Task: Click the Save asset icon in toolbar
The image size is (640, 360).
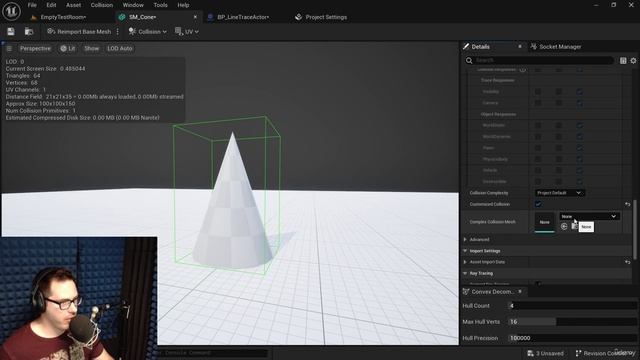Action: [11, 31]
